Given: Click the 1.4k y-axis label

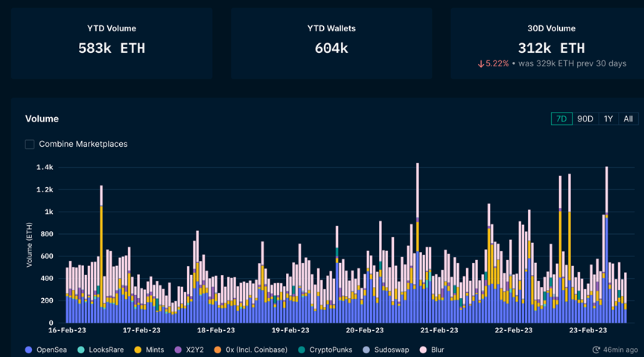Looking at the screenshot, I should coord(45,168).
